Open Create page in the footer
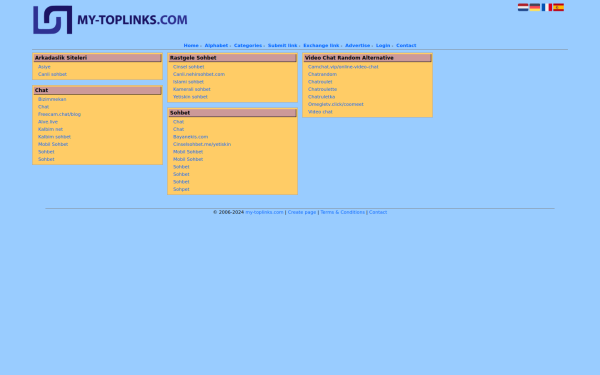Viewport: 600px width, 375px height. (302, 212)
